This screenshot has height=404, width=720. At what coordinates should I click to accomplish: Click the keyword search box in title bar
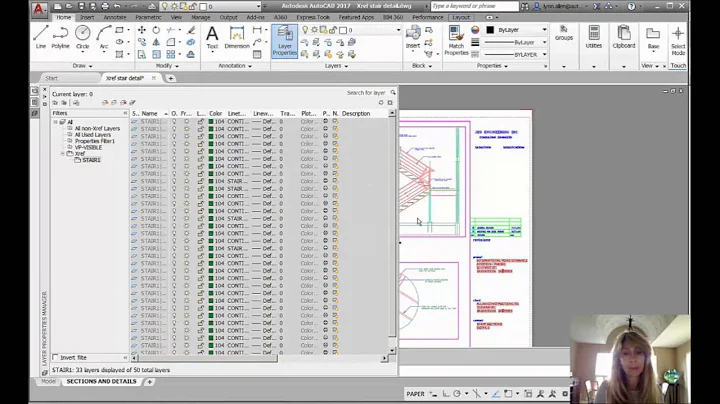(474, 6)
